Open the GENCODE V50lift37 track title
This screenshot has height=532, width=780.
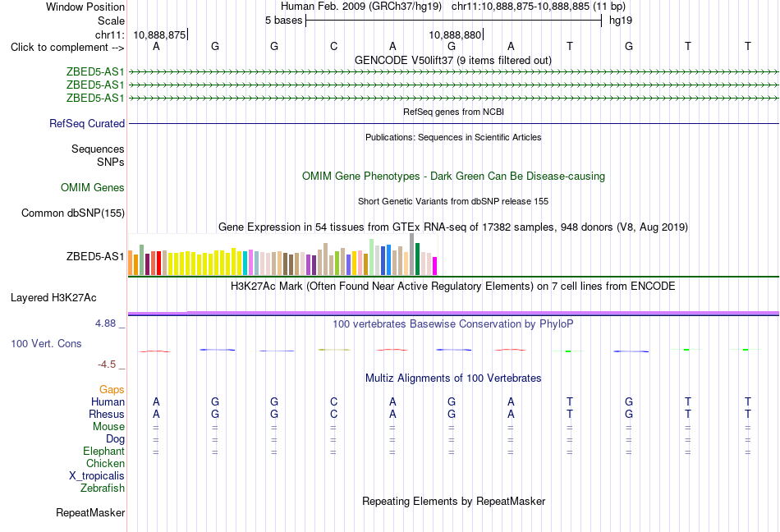point(452,60)
